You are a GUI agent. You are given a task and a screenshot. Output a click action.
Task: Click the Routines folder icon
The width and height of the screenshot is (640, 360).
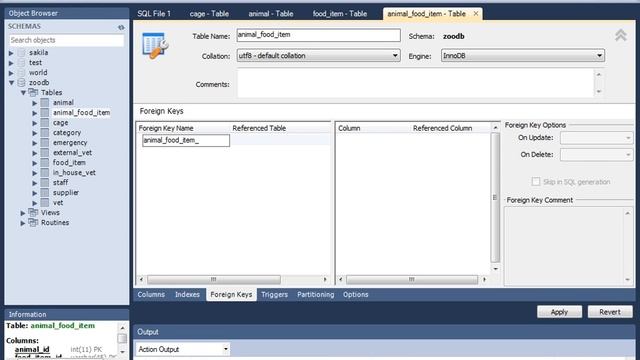(x=33, y=223)
